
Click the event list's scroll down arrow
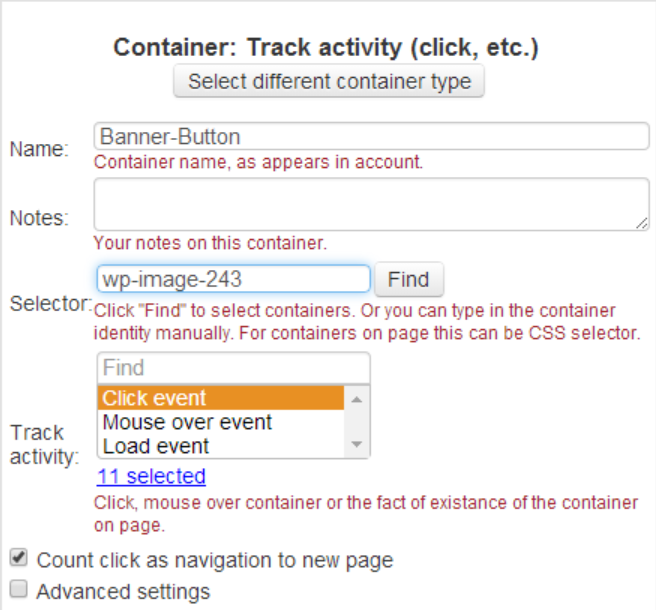click(357, 446)
